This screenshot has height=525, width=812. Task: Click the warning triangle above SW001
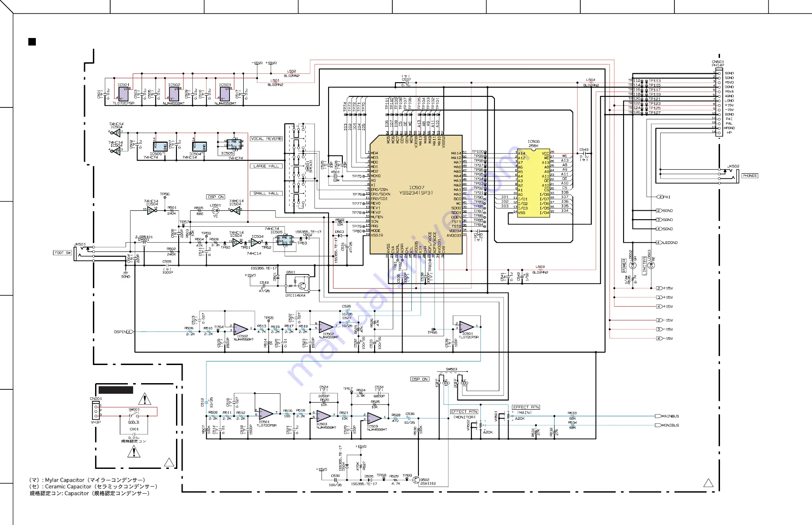(x=145, y=399)
